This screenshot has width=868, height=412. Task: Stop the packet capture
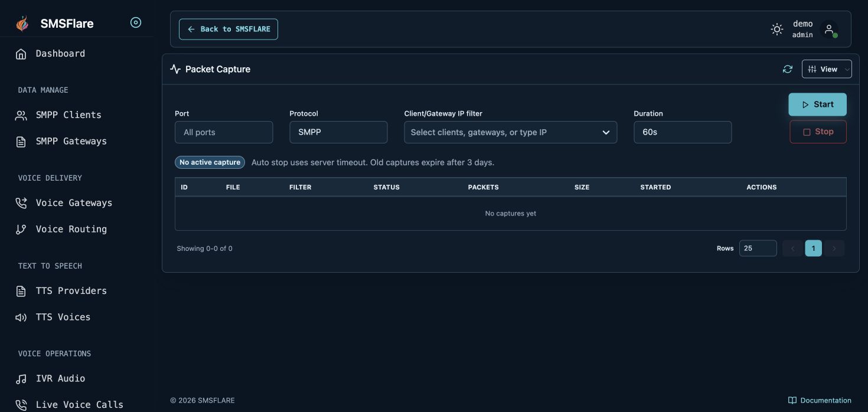pos(818,132)
